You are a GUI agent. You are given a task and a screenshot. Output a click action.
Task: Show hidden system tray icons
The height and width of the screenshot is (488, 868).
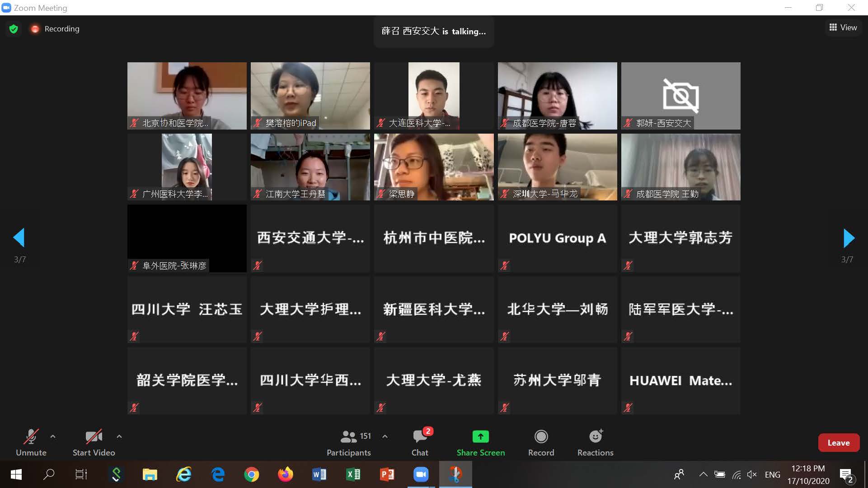click(x=703, y=474)
